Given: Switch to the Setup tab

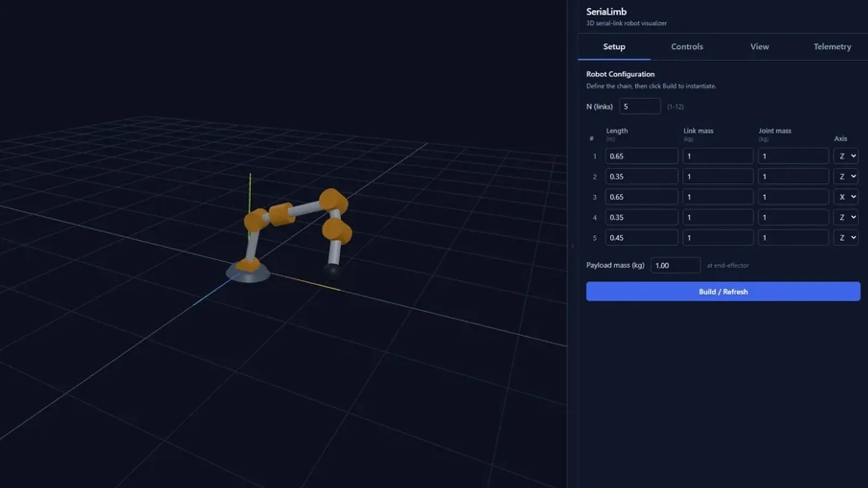Looking at the screenshot, I should click(614, 47).
